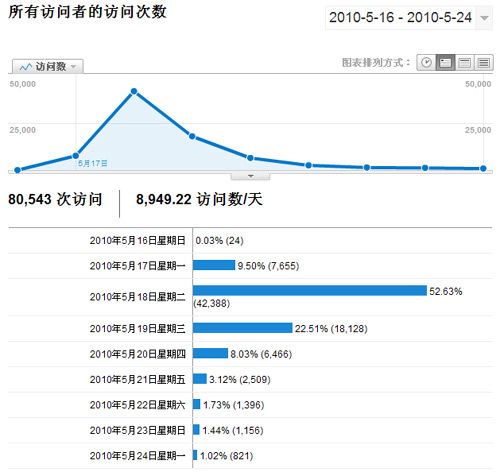Select the daily graph view icon
500x472 pixels.
(x=445, y=62)
